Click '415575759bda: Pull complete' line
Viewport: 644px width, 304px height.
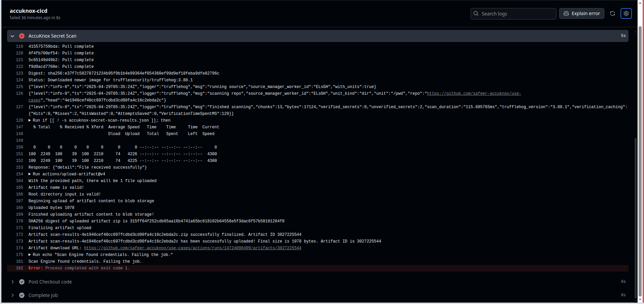(61, 46)
